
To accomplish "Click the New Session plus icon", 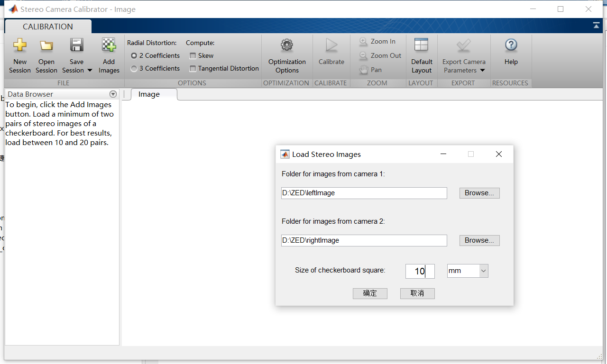I will (20, 45).
